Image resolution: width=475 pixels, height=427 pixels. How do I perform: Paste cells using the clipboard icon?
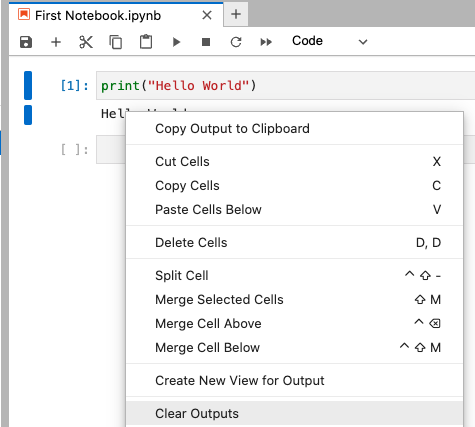(146, 42)
